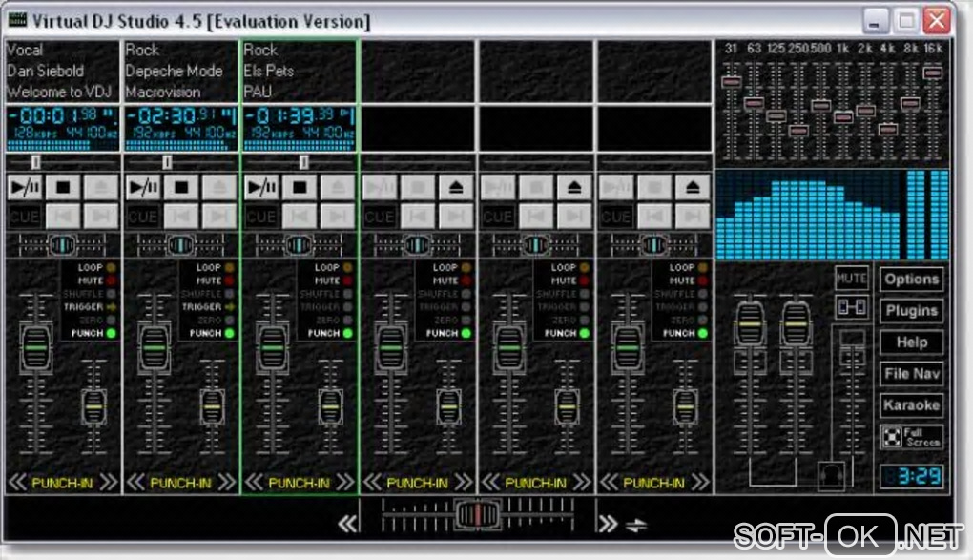Toggle MUTE on the Depeche Mode deck
The image size is (973, 560).
pyautogui.click(x=230, y=280)
